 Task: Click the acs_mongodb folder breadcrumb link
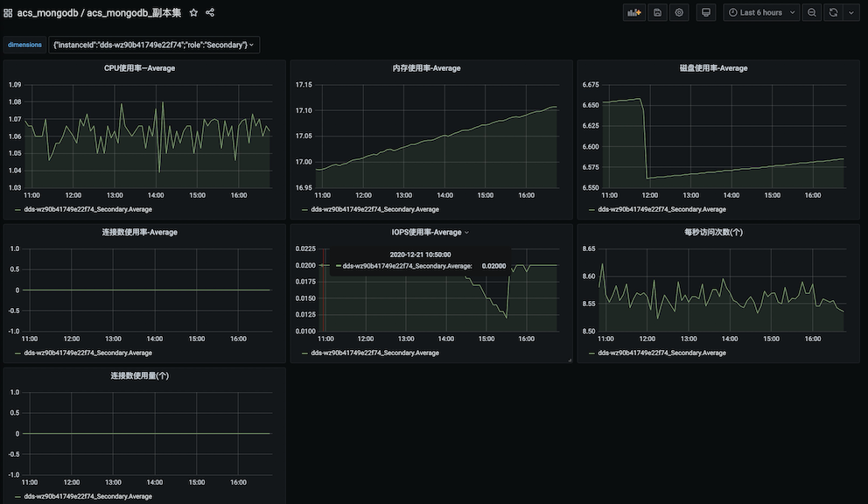click(x=48, y=13)
